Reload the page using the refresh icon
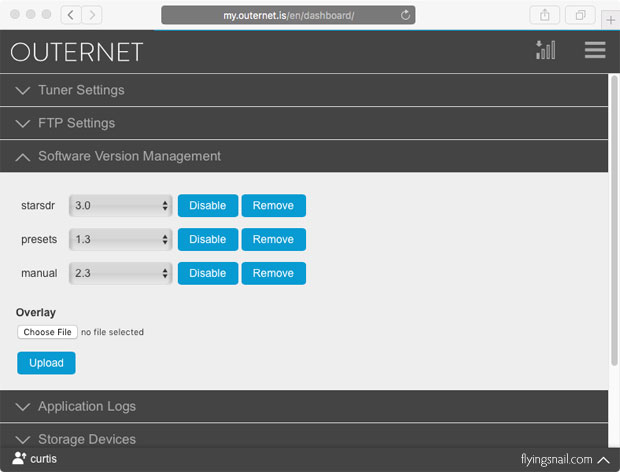 (x=405, y=15)
